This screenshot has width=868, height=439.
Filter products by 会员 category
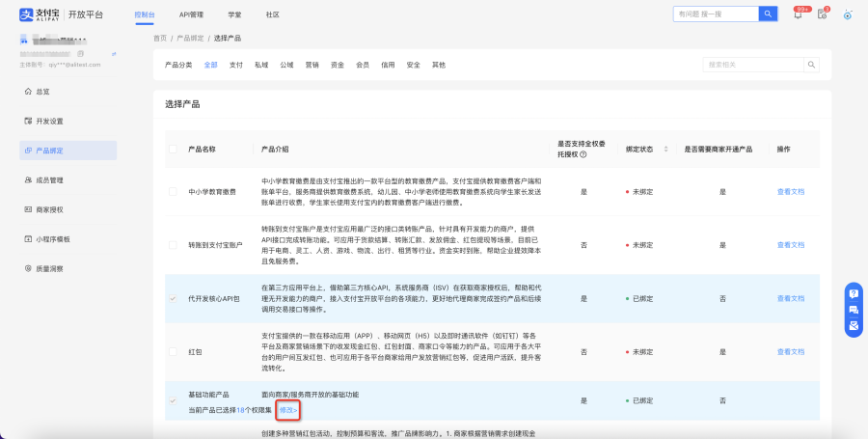pyautogui.click(x=363, y=65)
